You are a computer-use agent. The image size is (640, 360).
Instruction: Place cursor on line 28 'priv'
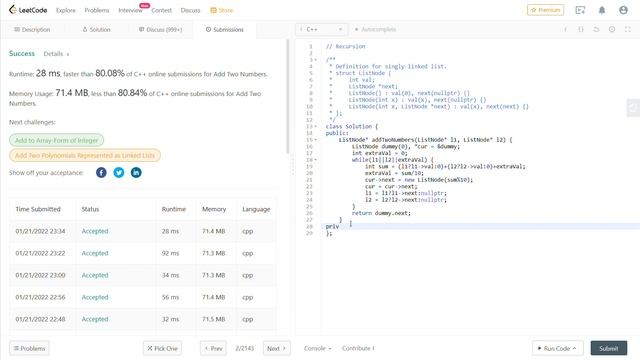pyautogui.click(x=332, y=227)
